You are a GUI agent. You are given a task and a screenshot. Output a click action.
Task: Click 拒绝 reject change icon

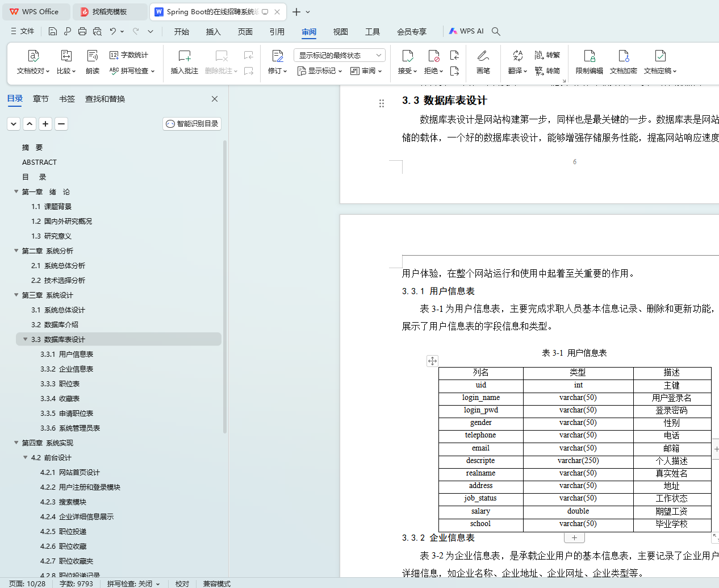click(433, 56)
